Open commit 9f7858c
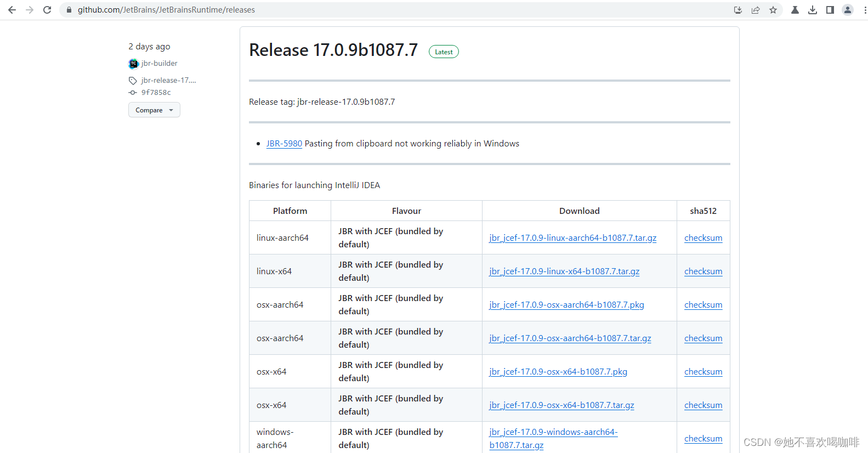The width and height of the screenshot is (868, 453). (156, 93)
